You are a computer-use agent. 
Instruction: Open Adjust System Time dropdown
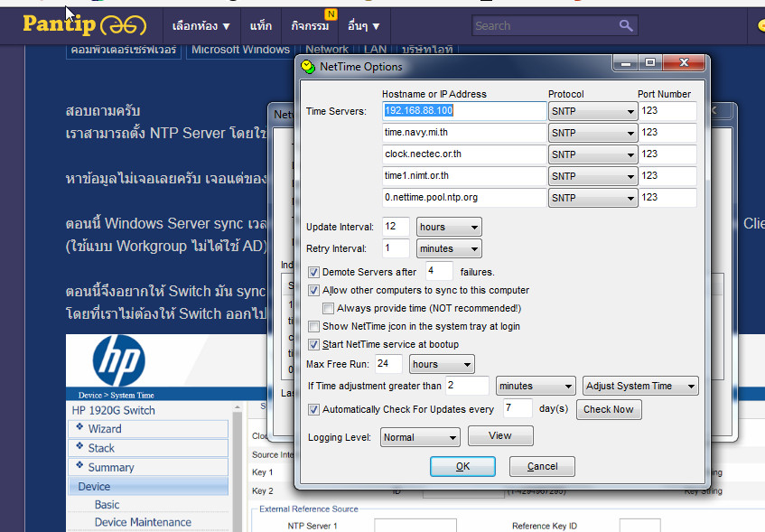point(640,386)
